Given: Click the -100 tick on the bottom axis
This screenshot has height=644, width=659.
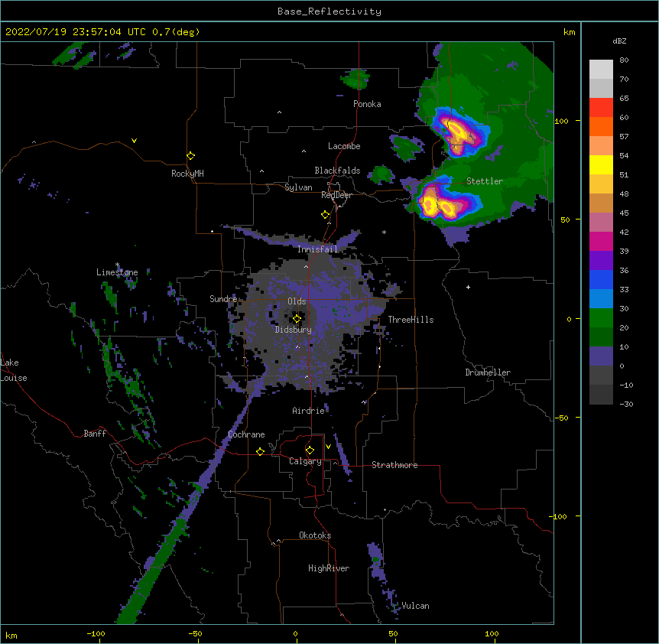Looking at the screenshot, I should point(96,633).
